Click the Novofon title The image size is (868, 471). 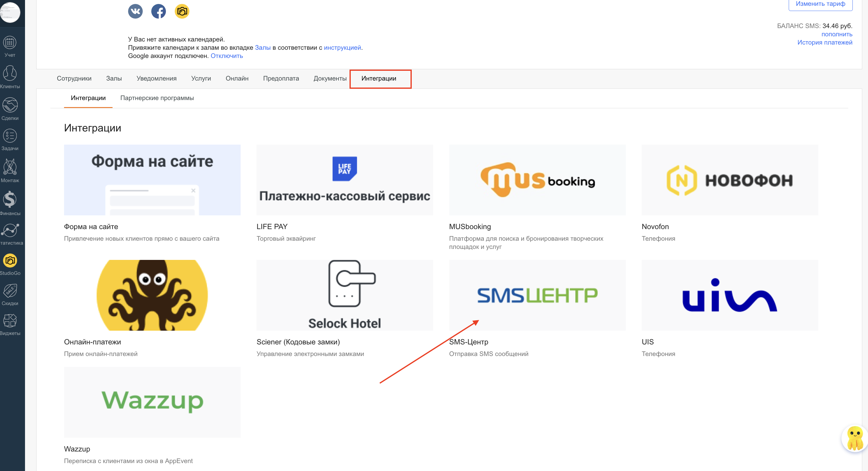pyautogui.click(x=655, y=227)
